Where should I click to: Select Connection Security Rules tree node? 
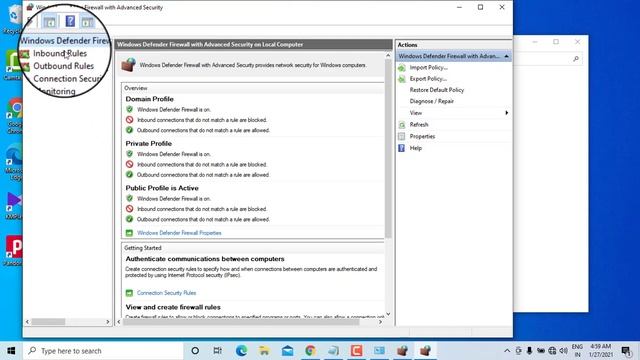coord(67,79)
